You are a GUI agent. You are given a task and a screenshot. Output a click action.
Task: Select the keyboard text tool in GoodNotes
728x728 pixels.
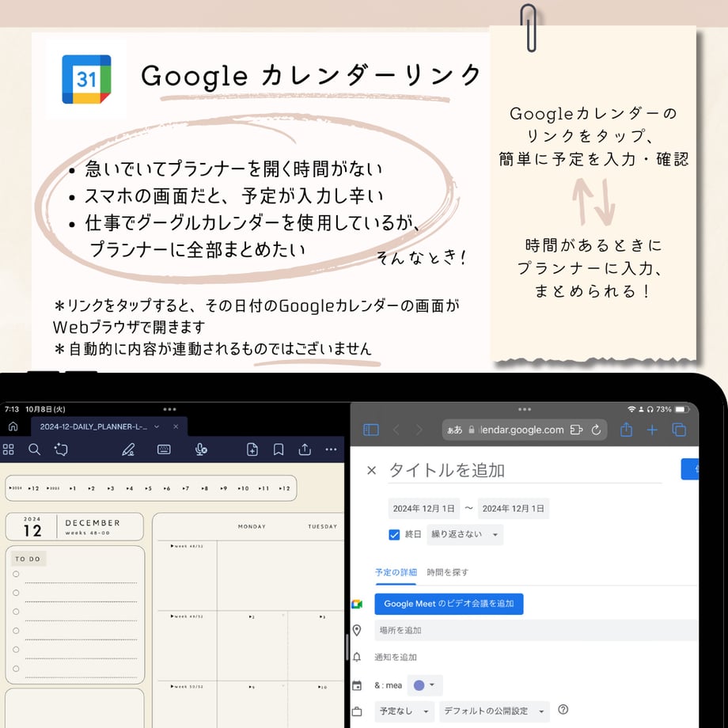tap(164, 449)
